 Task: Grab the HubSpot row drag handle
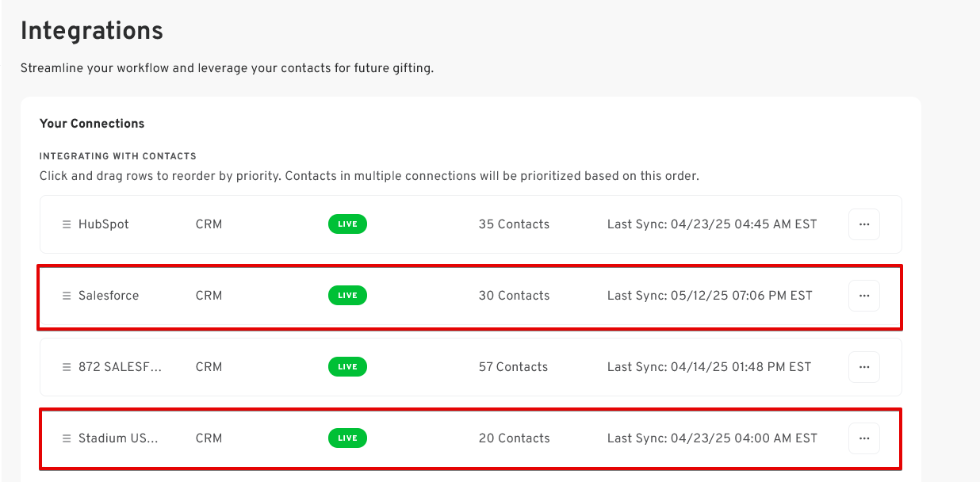coord(67,224)
